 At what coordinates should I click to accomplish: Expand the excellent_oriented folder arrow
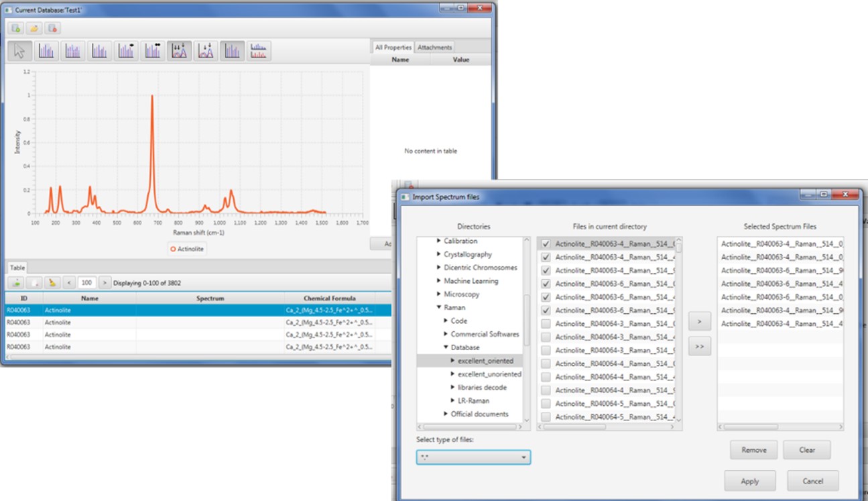pyautogui.click(x=453, y=361)
